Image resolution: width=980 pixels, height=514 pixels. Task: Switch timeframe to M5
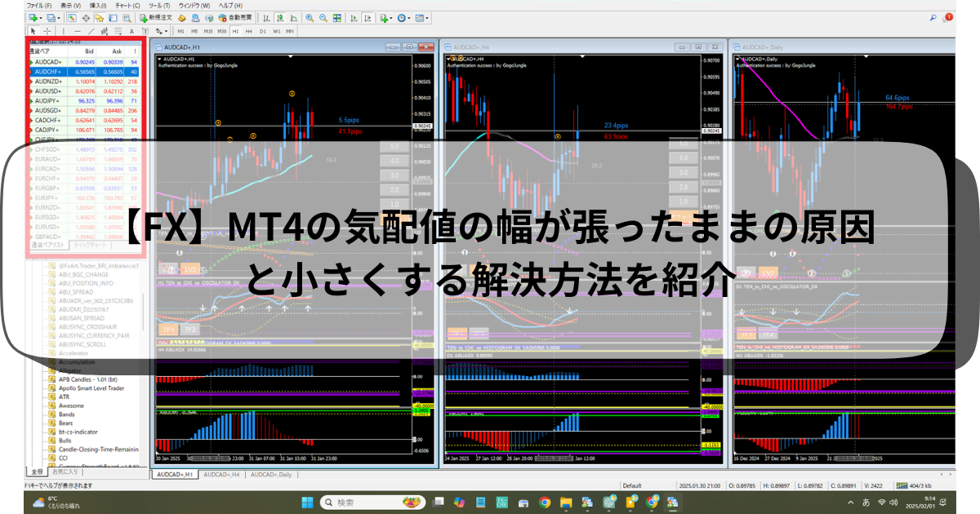point(194,31)
